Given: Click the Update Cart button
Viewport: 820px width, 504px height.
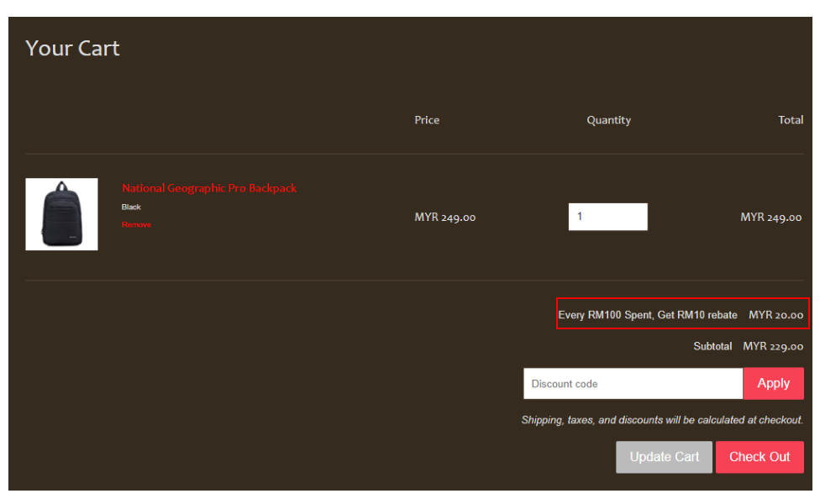Looking at the screenshot, I should [665, 457].
